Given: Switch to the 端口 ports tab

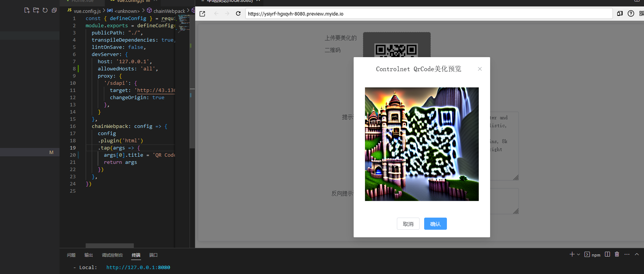Looking at the screenshot, I should point(154,255).
